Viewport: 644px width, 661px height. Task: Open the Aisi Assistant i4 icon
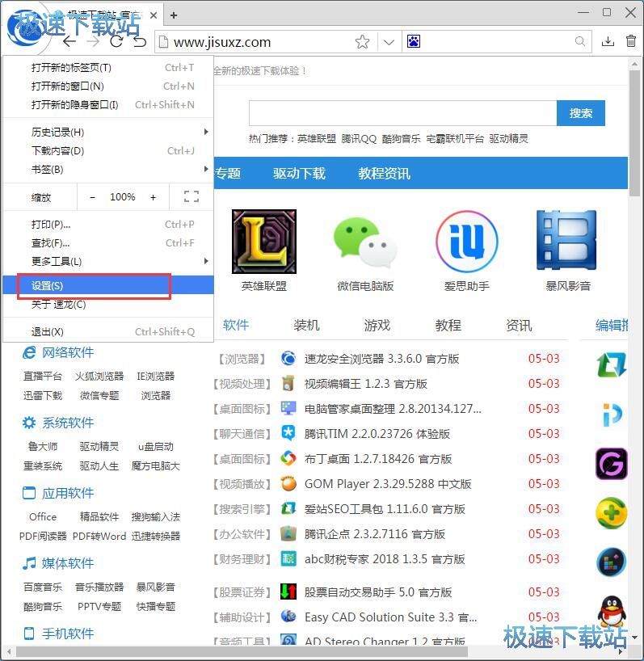click(x=466, y=242)
